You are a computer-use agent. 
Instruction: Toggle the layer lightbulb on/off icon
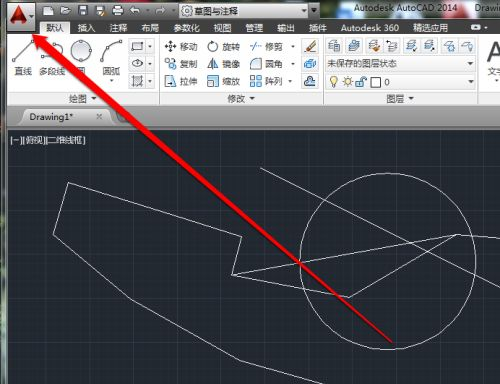(333, 82)
